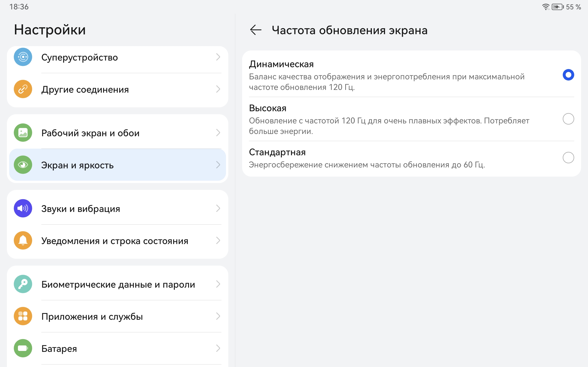The width and height of the screenshot is (588, 367).
Task: Tap the purple speaker icon
Action: tap(23, 208)
